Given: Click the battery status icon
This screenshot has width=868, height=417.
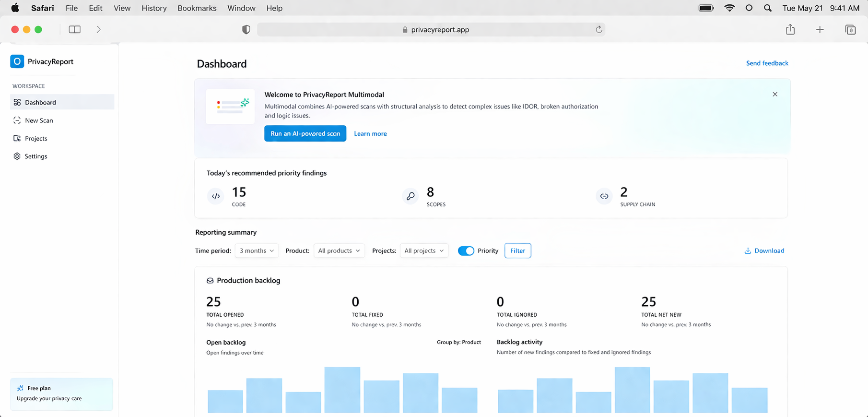Looking at the screenshot, I should [706, 8].
